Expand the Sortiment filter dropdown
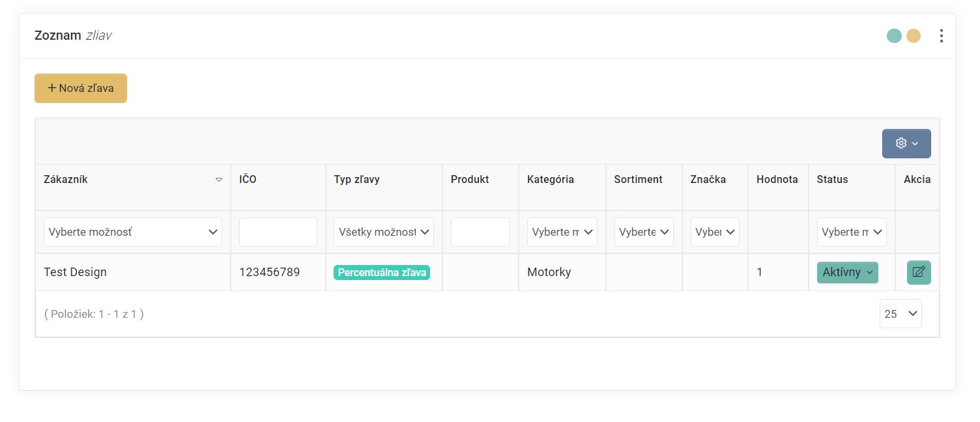 (644, 232)
